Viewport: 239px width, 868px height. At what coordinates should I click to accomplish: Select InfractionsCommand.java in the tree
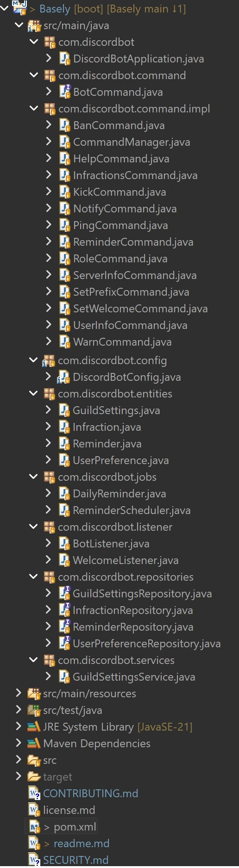point(135,175)
